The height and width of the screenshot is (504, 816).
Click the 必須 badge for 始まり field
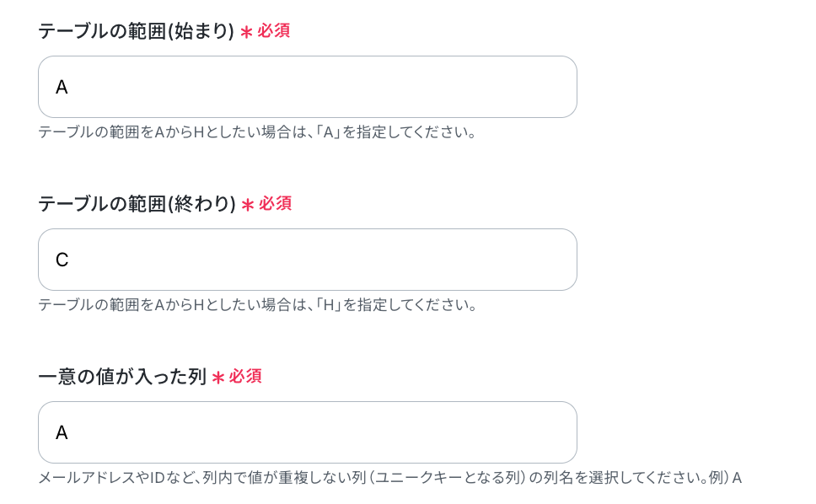click(274, 31)
